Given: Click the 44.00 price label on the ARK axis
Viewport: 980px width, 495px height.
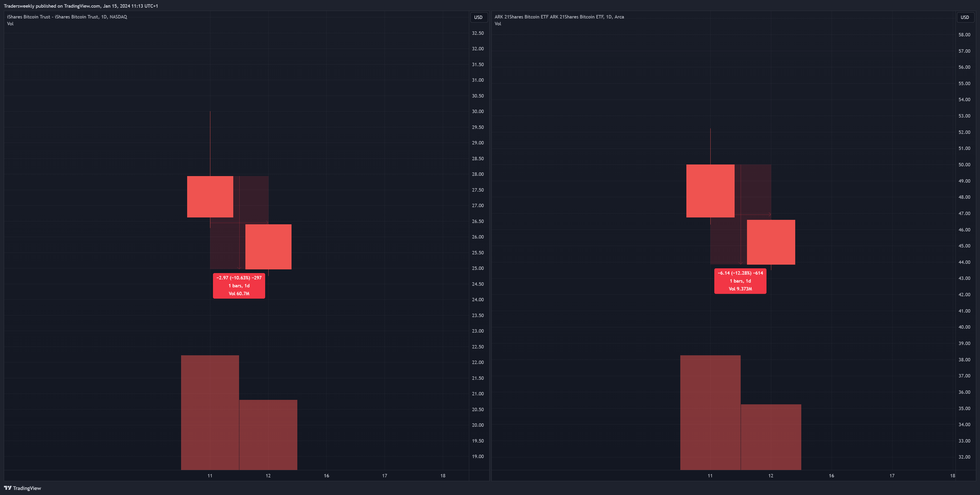Looking at the screenshot, I should click(x=964, y=262).
